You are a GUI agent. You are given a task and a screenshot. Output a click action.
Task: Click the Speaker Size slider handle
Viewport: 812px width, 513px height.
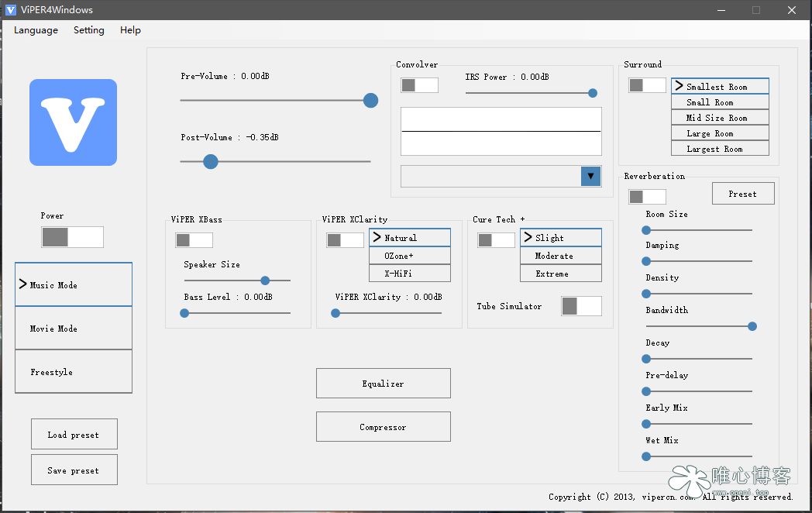pos(265,281)
